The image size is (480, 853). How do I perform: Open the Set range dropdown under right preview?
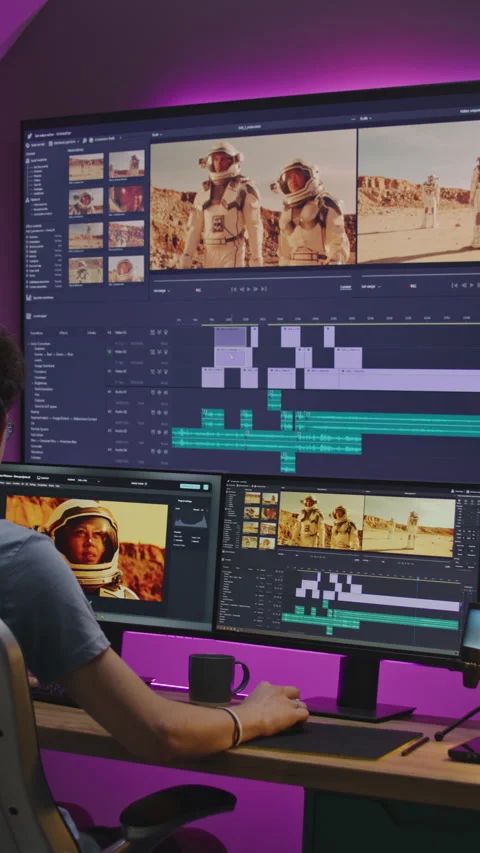[371, 286]
